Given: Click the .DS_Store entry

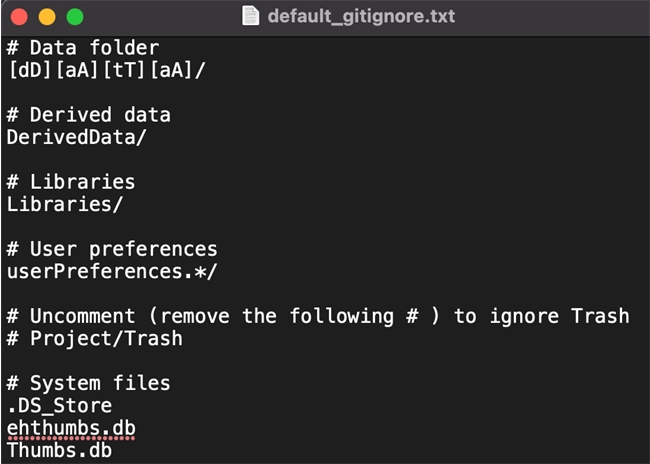Looking at the screenshot, I should click(x=59, y=406).
